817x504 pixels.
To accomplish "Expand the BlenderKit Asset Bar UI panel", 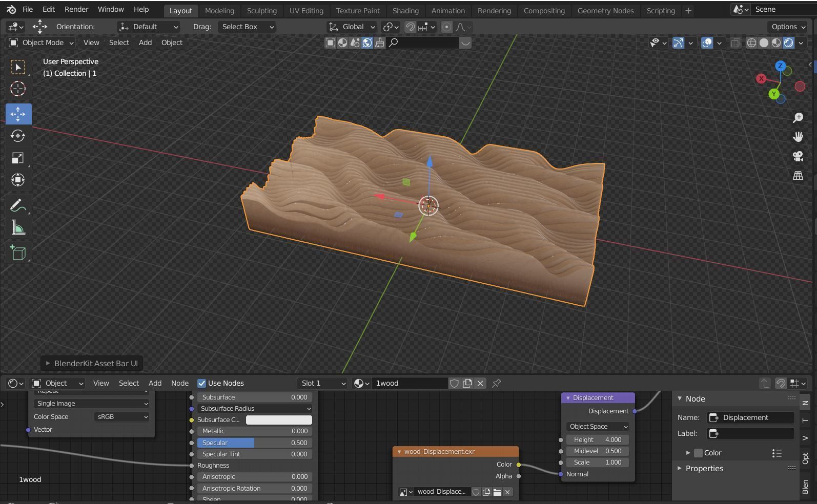I will click(92, 363).
